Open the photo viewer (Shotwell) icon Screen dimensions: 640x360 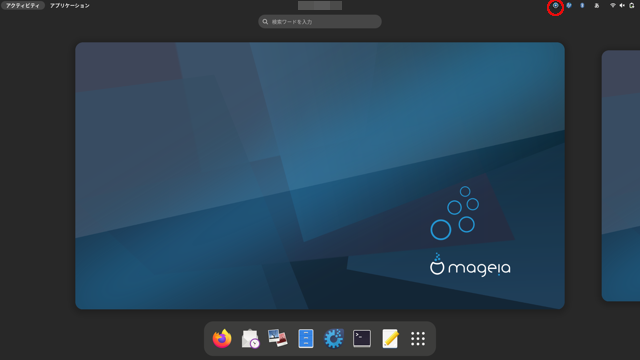click(278, 338)
